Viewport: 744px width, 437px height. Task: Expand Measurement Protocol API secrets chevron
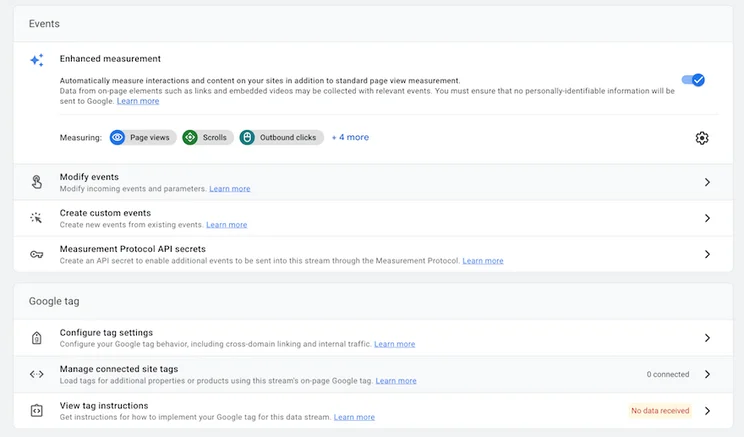[x=707, y=254]
